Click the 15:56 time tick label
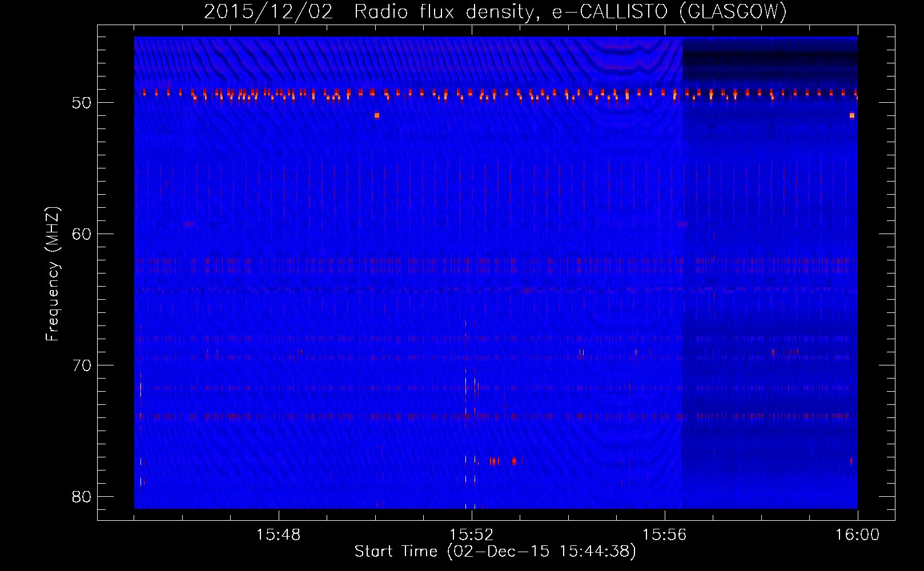The image size is (924, 571). (x=665, y=535)
